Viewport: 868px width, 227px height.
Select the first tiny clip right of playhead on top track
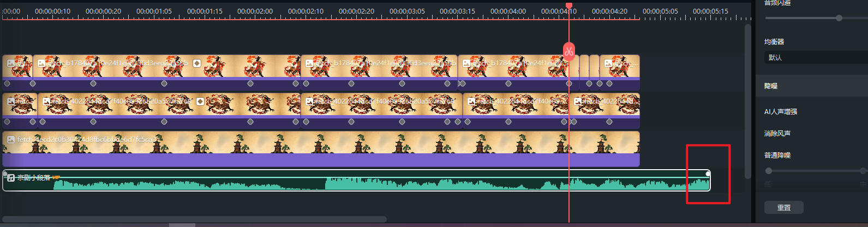click(x=584, y=72)
